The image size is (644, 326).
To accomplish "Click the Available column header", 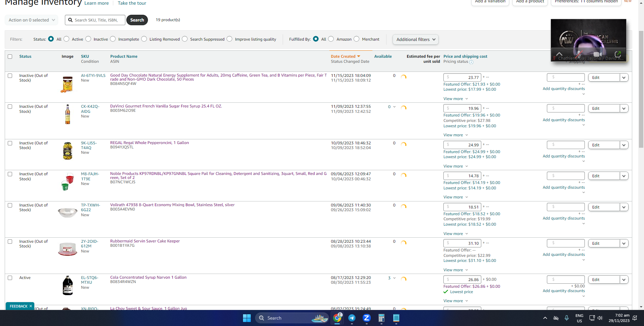I will tap(383, 57).
